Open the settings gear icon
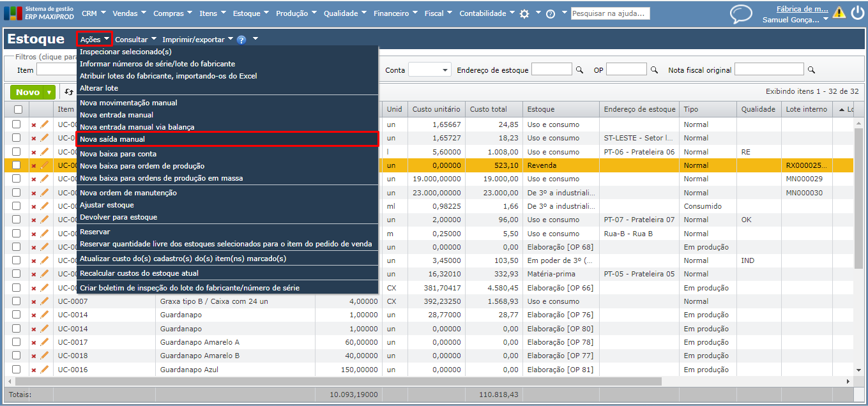 (x=524, y=13)
